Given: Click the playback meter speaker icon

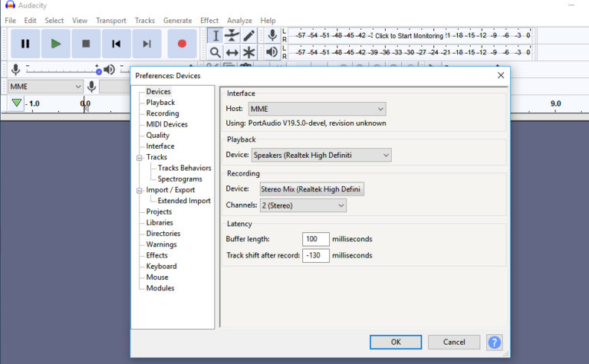Looking at the screenshot, I should tap(272, 52).
